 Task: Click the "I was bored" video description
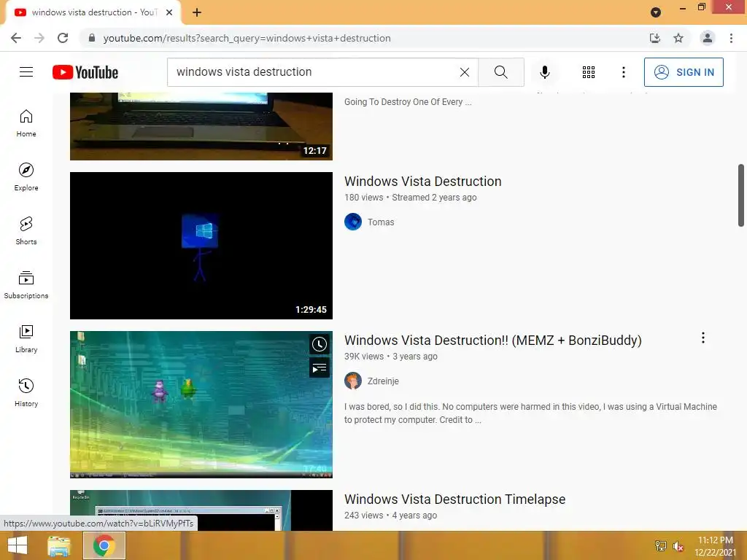point(530,413)
